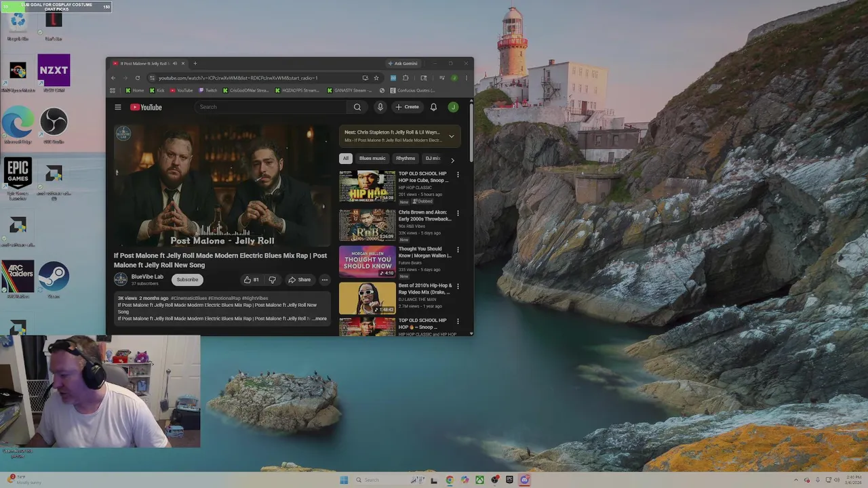The image size is (868, 488).
Task: Open the Kick bookmark
Action: click(157, 90)
